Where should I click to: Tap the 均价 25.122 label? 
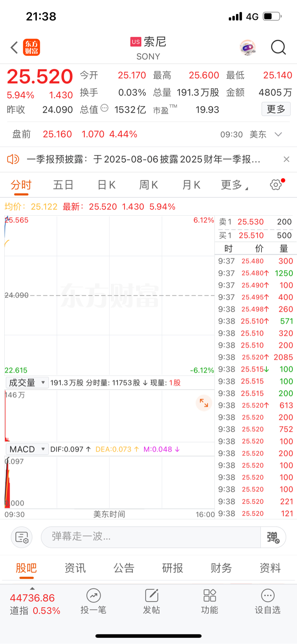pos(31,207)
